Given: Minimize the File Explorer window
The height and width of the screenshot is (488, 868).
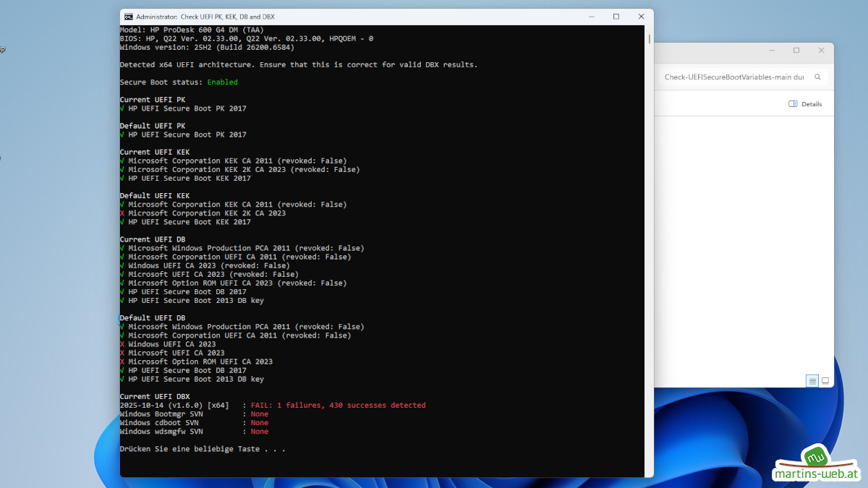Looking at the screenshot, I should [772, 51].
